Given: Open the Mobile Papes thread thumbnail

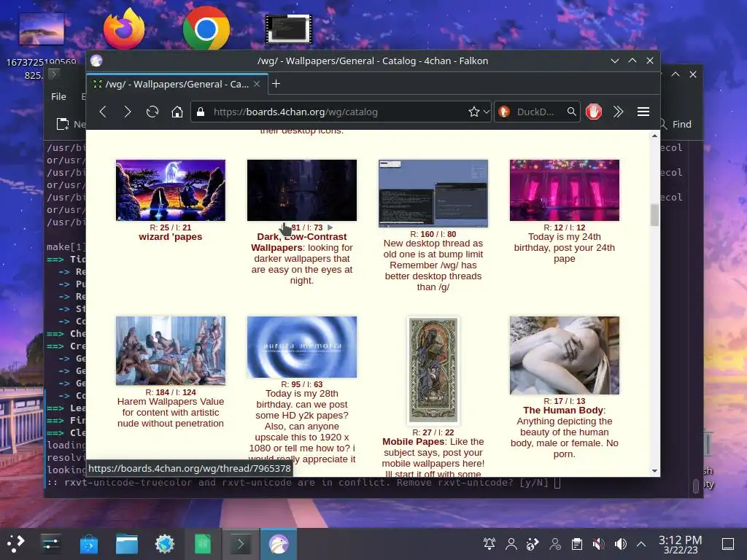Looking at the screenshot, I should [433, 370].
